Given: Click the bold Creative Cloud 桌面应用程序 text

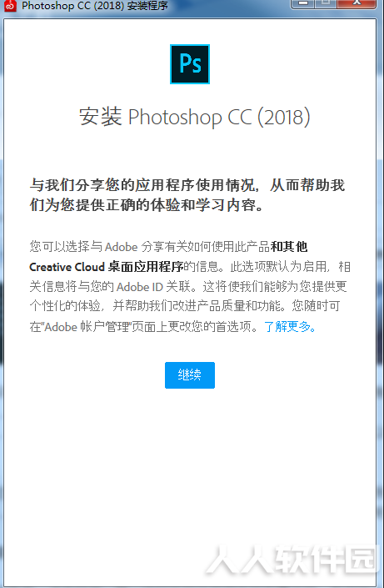Looking at the screenshot, I should point(107,267).
